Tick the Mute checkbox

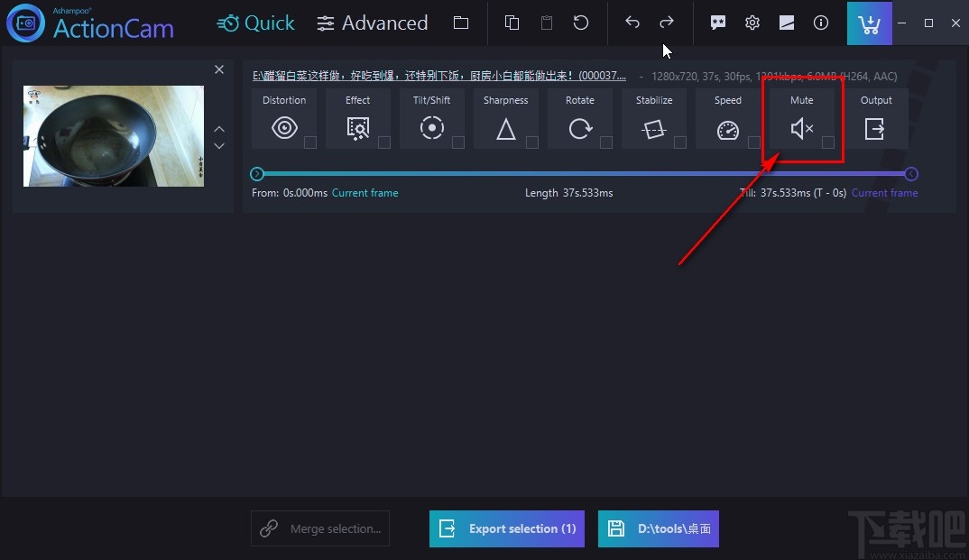coord(828,142)
